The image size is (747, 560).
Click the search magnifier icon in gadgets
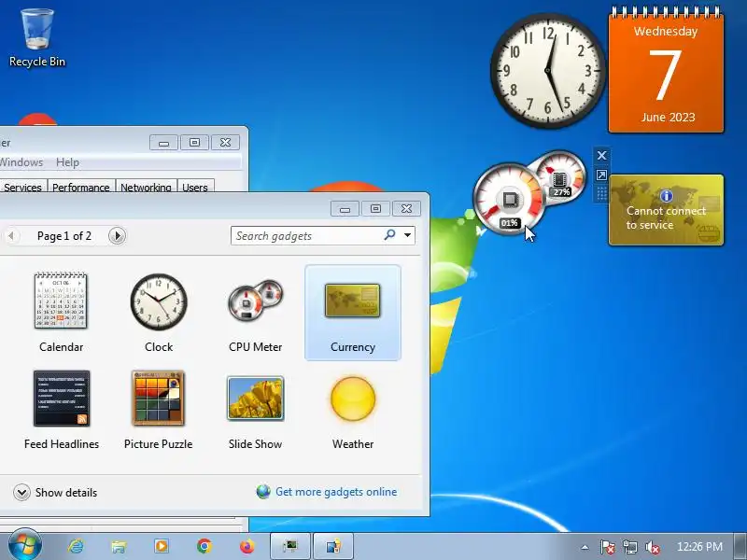click(x=389, y=235)
